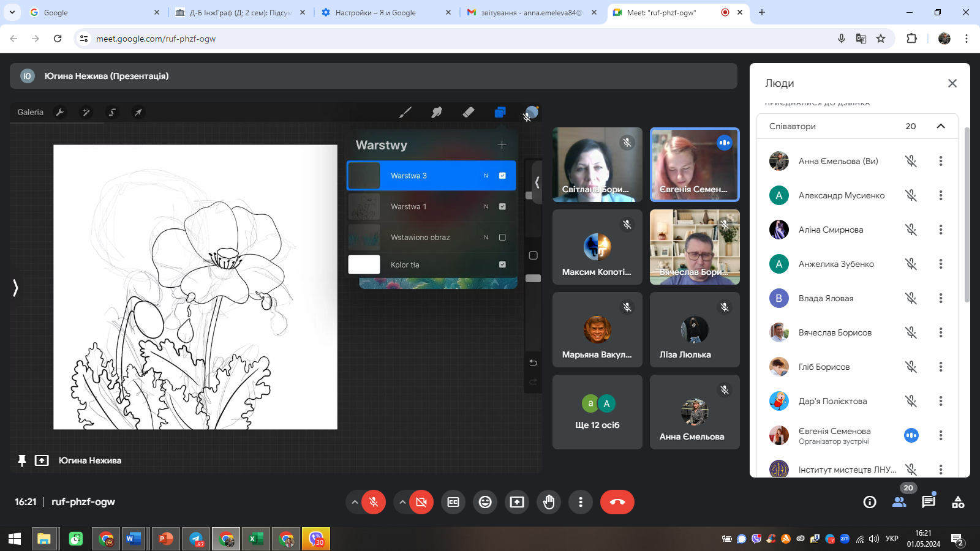Viewport: 980px width, 551px height.
Task: Switch to the Gmail звітування tab
Action: click(x=532, y=12)
